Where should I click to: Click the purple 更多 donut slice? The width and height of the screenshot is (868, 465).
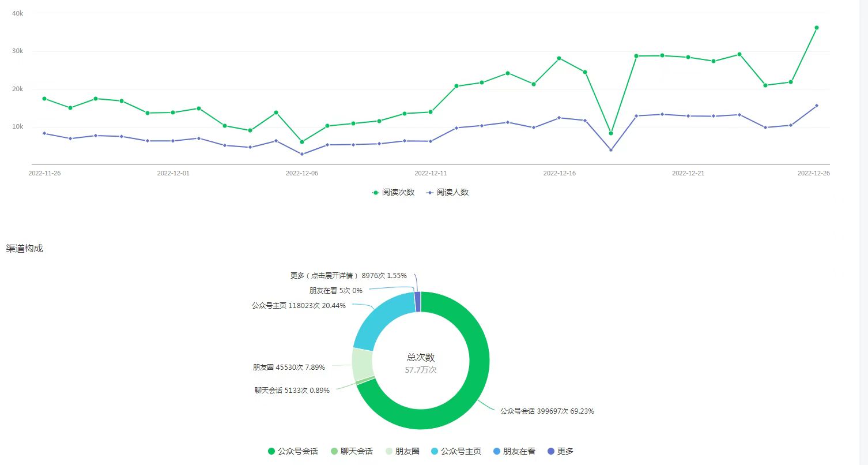click(418, 301)
